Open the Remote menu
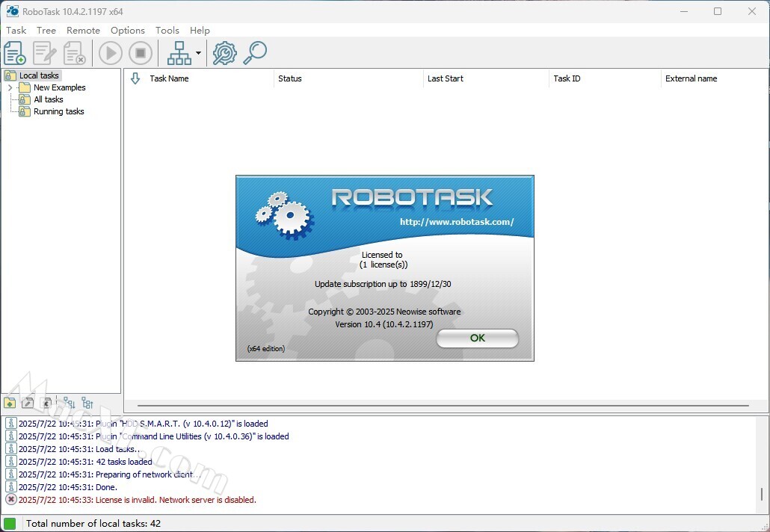The image size is (770, 532). pyautogui.click(x=84, y=31)
